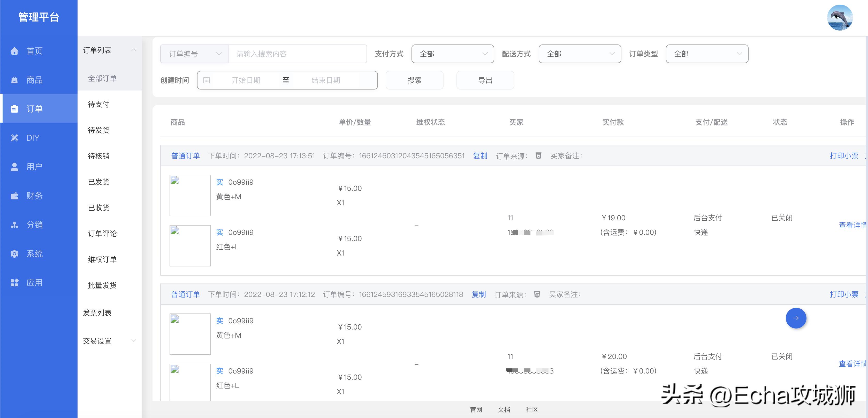Select the 用户 users person icon

point(14,167)
